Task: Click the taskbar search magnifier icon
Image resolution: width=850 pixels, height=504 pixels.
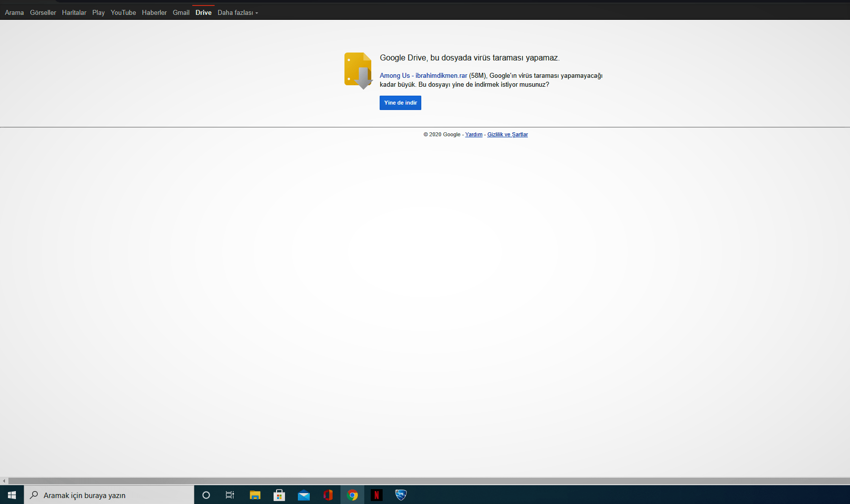Action: pyautogui.click(x=34, y=495)
